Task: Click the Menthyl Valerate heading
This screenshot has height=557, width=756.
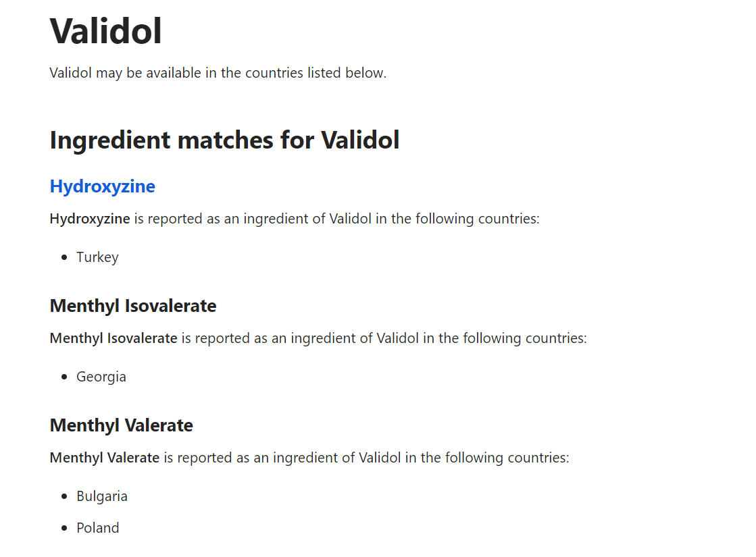Action: click(x=122, y=425)
